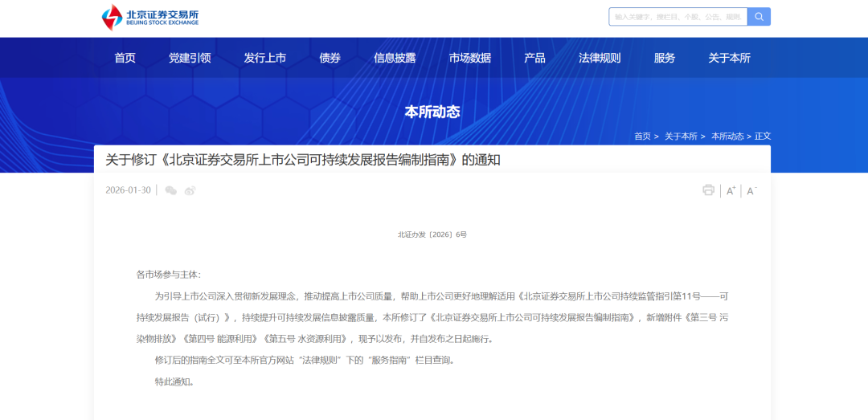Open the 关于本所 navigation menu
Viewport: 868px width, 420px height.
[x=730, y=58]
